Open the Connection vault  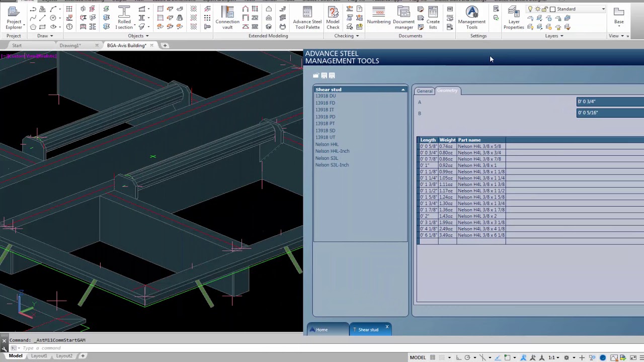(x=227, y=17)
